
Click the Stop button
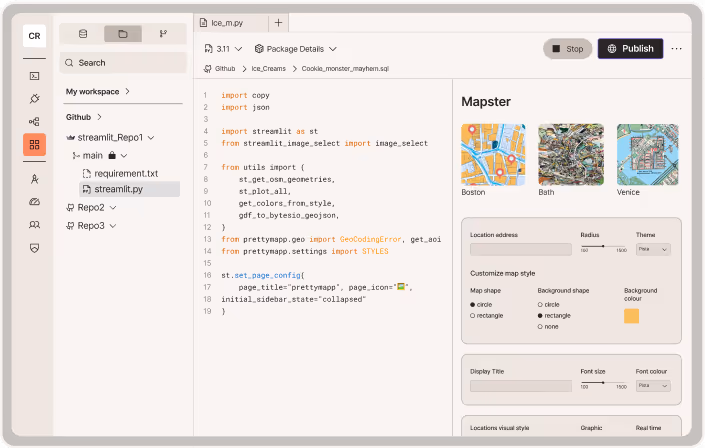pyautogui.click(x=567, y=49)
